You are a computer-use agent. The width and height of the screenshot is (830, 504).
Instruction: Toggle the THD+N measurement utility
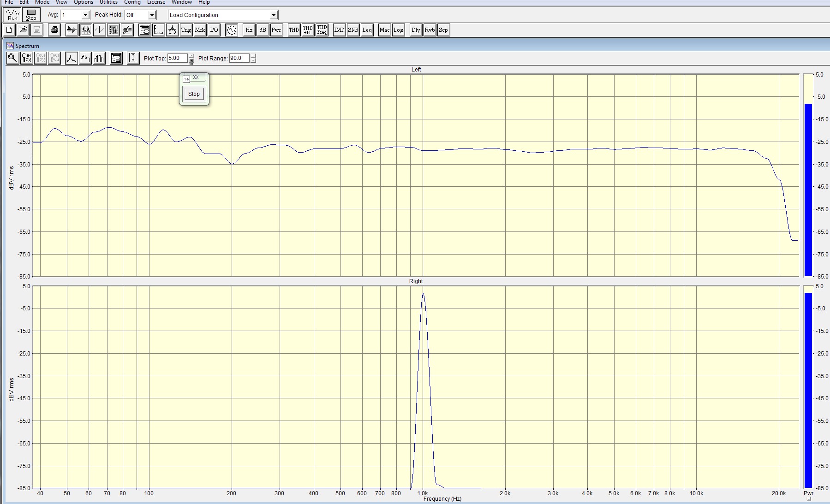[308, 30]
